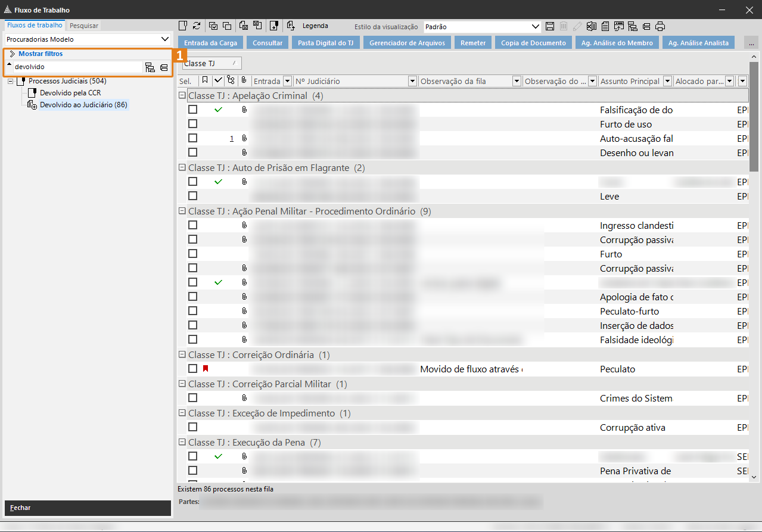
Task: Click the trash delete visualization style icon
Action: click(563, 26)
